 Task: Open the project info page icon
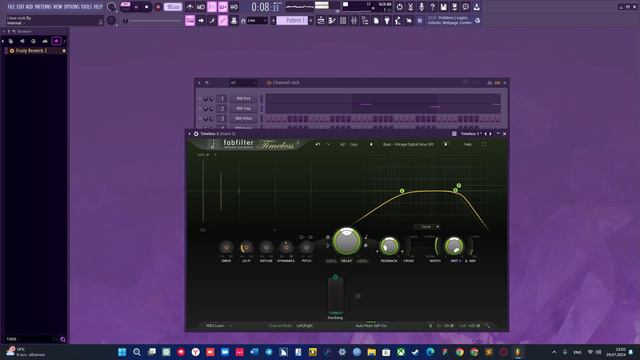376,20
